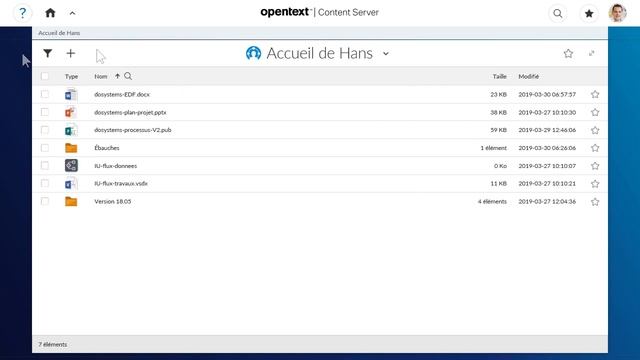Image resolution: width=640 pixels, height=360 pixels.
Task: Open the Version 18.05 folder
Action: click(113, 201)
